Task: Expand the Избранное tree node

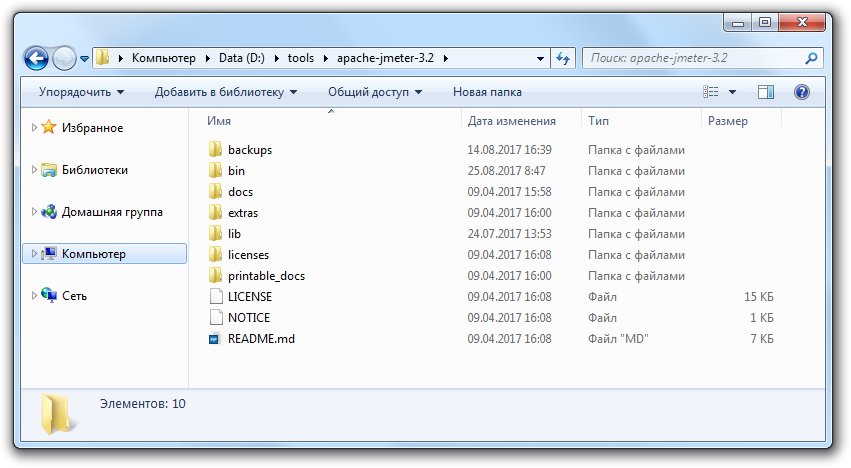Action: coord(34,128)
